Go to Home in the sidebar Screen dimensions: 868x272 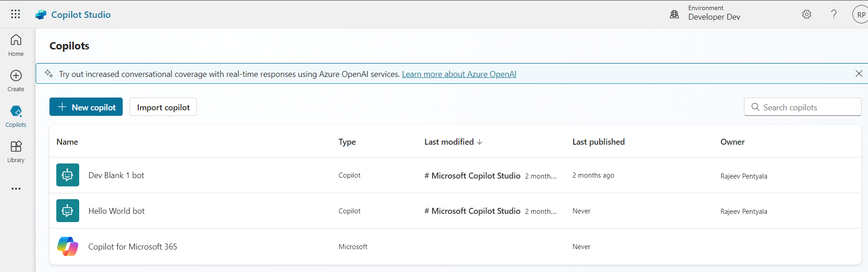pyautogui.click(x=16, y=45)
